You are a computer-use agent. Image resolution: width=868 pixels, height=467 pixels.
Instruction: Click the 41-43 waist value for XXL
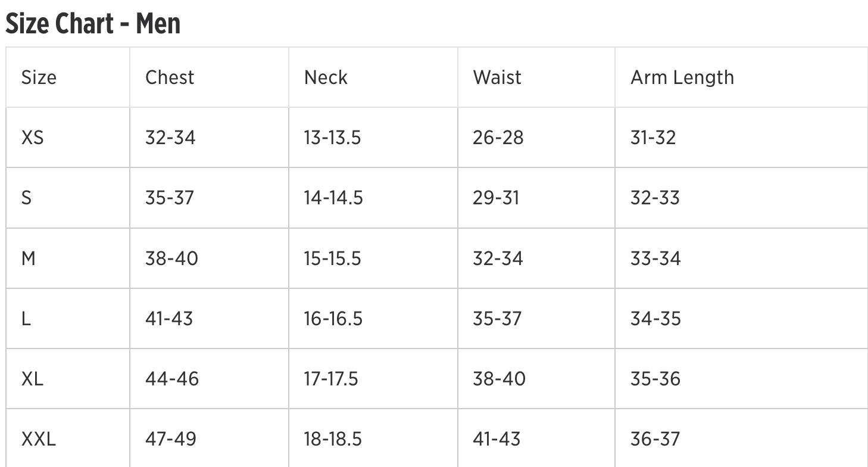pos(497,440)
